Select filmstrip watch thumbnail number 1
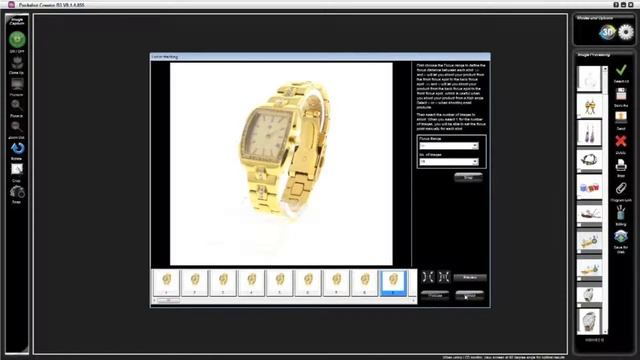This screenshot has width=640, height=360. coord(167,282)
